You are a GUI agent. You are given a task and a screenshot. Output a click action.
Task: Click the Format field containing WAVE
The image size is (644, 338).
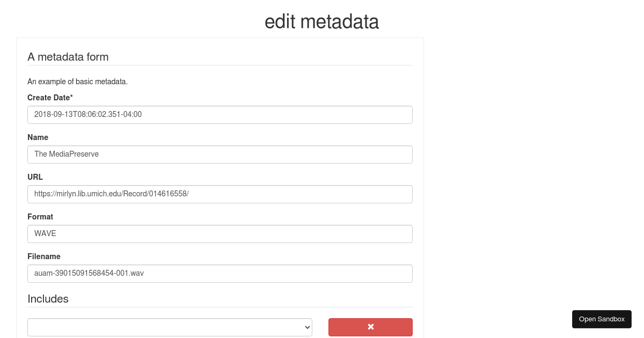tap(219, 233)
